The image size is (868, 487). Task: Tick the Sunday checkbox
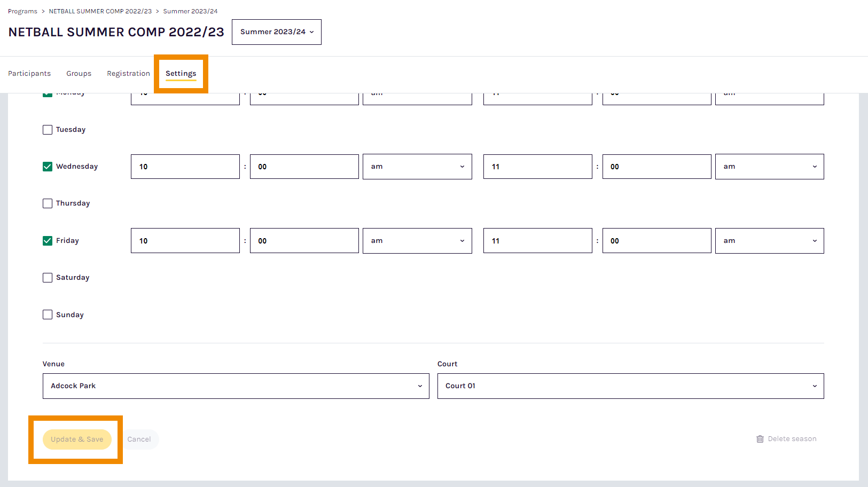pos(48,315)
